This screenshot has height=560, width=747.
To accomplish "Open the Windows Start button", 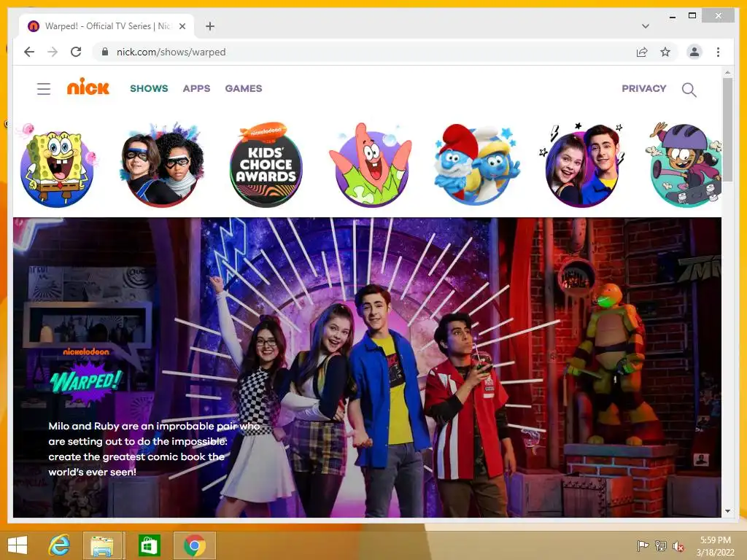I will point(18,545).
